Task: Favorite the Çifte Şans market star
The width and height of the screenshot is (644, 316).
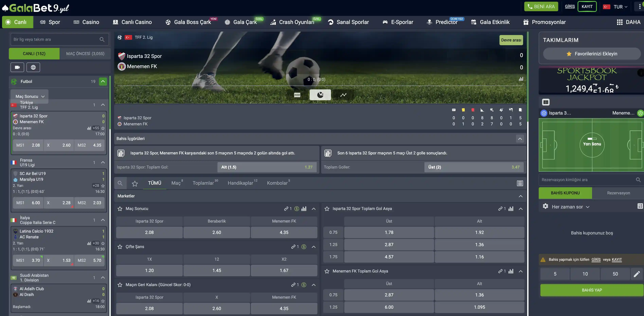Action: coord(120,247)
